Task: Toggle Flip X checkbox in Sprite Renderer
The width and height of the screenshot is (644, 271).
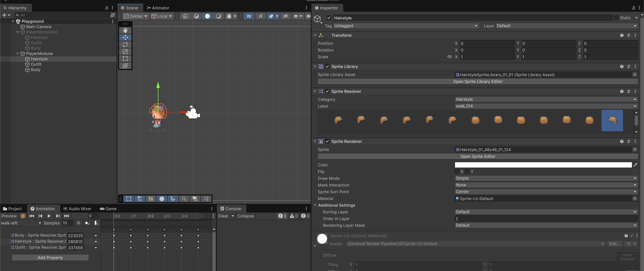Action: coord(457,172)
